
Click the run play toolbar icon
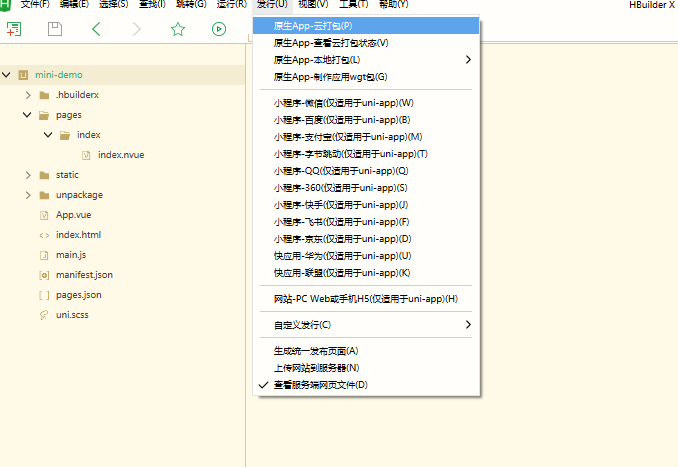(x=219, y=29)
